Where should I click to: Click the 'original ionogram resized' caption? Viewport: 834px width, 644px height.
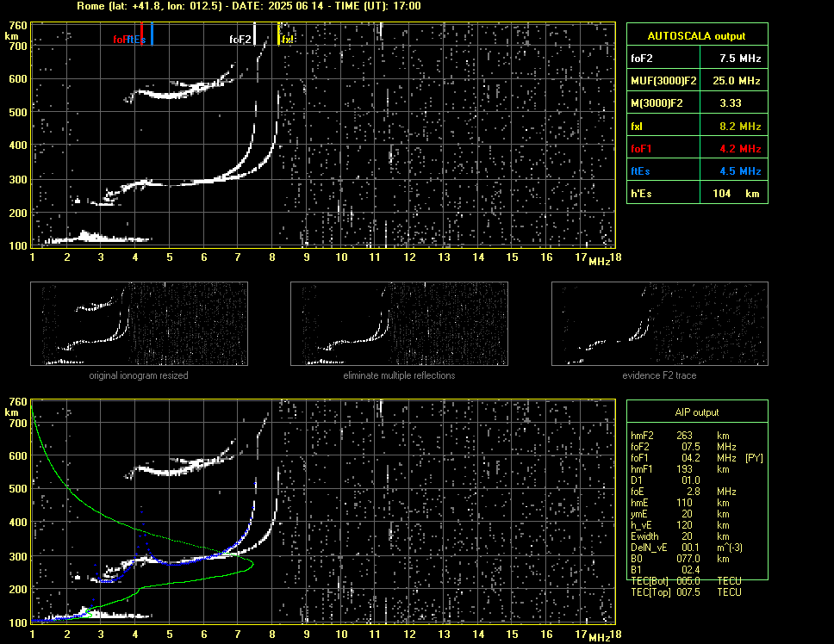139,375
